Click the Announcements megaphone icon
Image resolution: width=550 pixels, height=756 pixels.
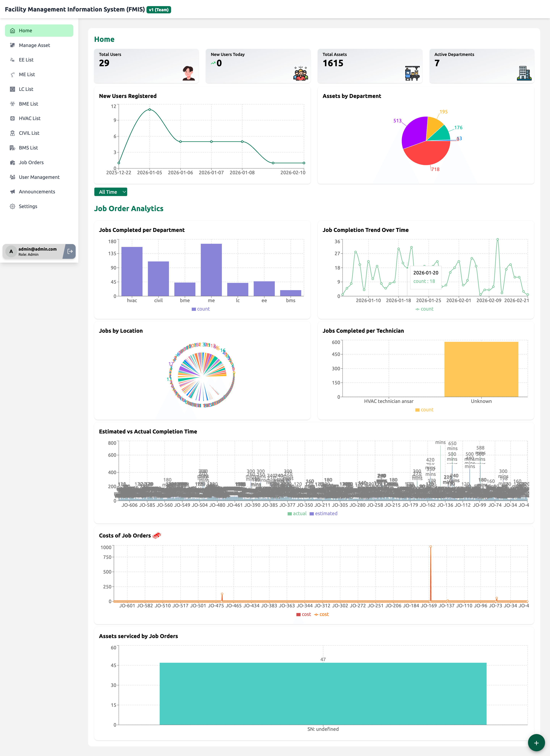point(12,192)
